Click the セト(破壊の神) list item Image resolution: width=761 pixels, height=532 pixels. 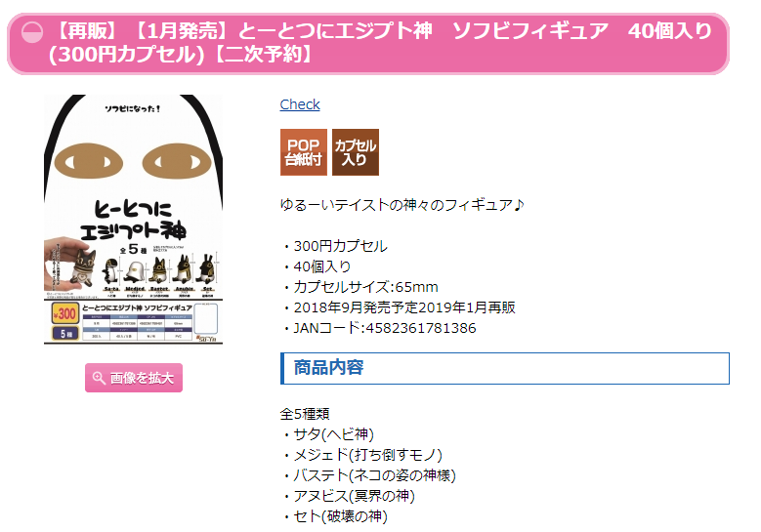tap(334, 516)
